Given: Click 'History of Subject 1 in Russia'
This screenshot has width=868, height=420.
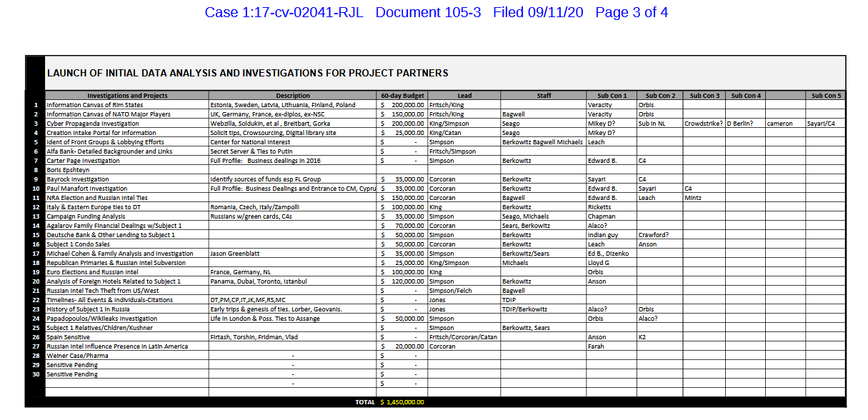Looking at the screenshot, I should (x=127, y=309).
